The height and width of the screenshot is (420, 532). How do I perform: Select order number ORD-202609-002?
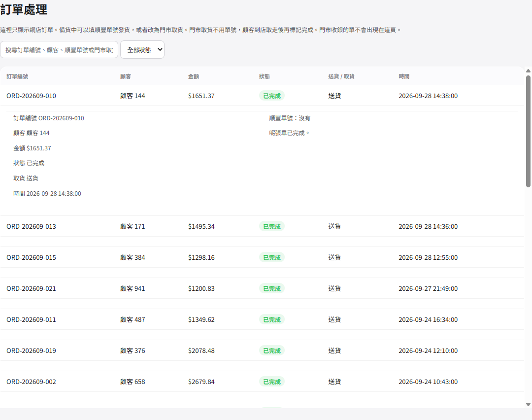[31, 382]
